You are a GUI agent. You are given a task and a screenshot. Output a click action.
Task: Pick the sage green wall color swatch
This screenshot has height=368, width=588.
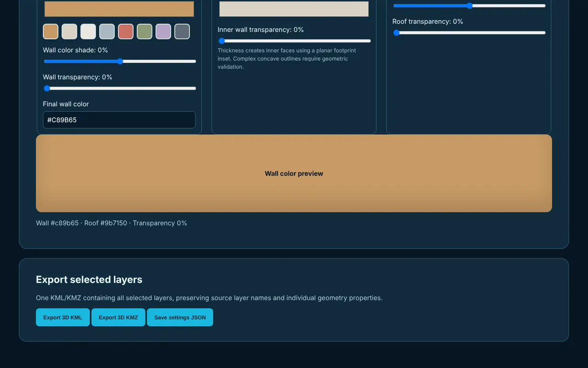[145, 32]
